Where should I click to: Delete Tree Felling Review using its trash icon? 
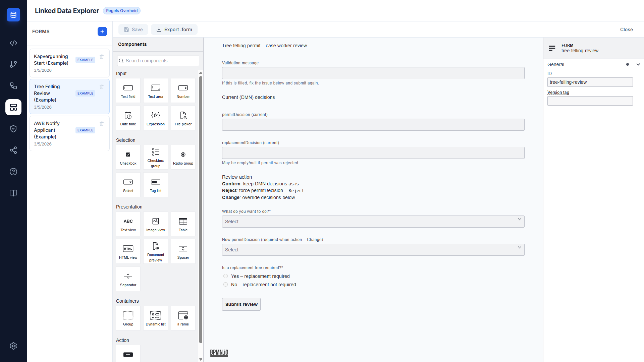coord(102,87)
